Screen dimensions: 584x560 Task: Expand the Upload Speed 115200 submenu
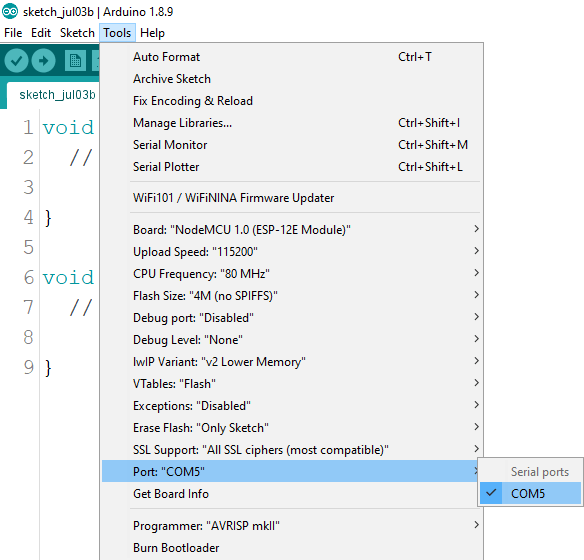292,251
